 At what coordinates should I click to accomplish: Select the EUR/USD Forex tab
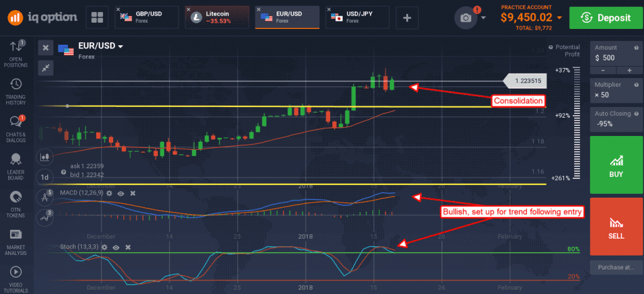[287, 17]
